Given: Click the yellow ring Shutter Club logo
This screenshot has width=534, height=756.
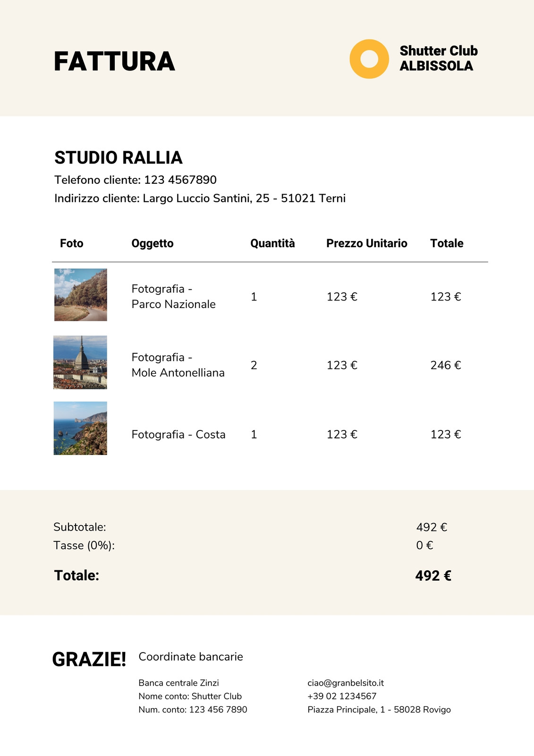Looking at the screenshot, I should click(369, 59).
